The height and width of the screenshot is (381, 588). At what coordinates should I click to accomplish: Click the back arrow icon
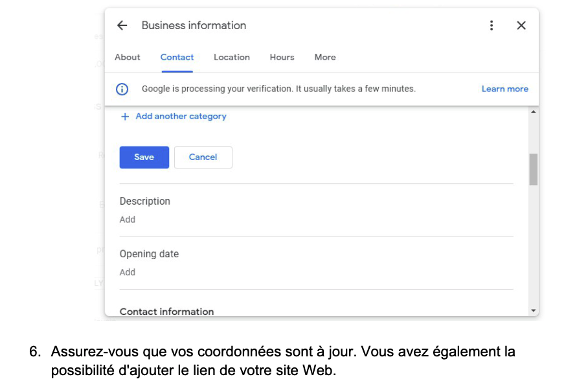(x=122, y=25)
